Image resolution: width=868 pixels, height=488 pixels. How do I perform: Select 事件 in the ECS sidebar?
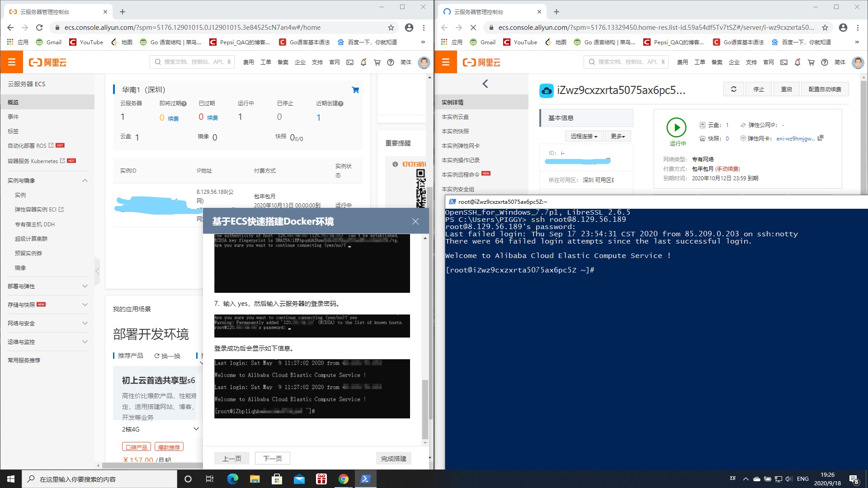(x=13, y=117)
